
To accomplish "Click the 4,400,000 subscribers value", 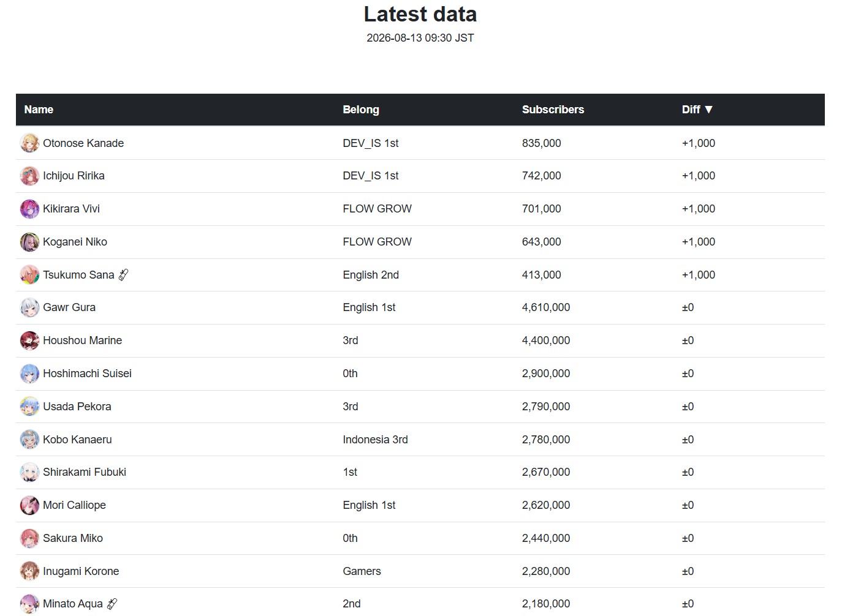I will point(546,340).
